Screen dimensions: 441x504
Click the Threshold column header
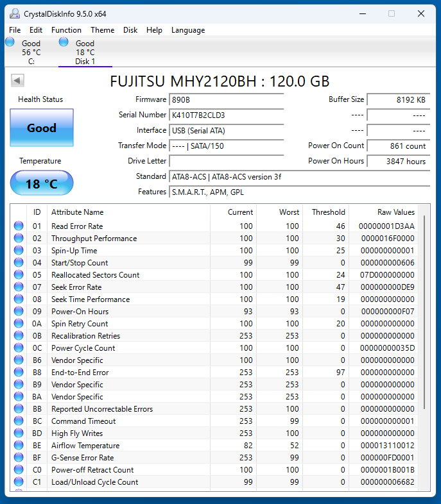[326, 212]
